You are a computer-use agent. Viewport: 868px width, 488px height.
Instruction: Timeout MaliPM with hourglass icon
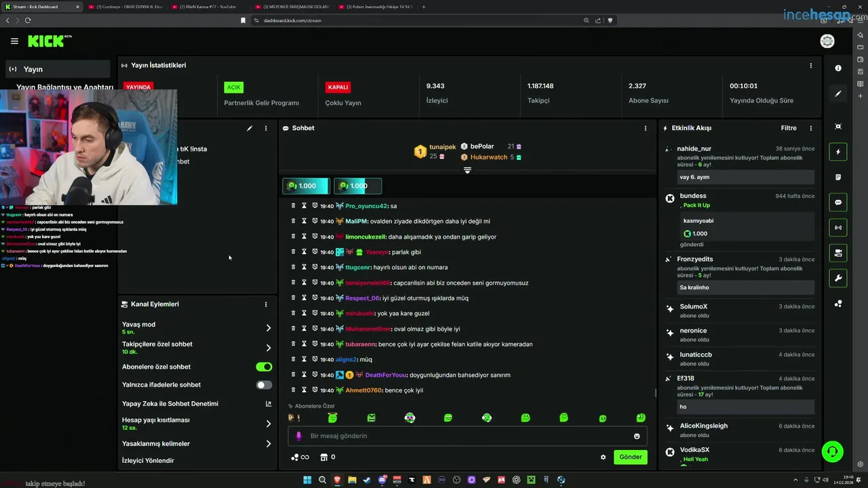[x=304, y=221]
